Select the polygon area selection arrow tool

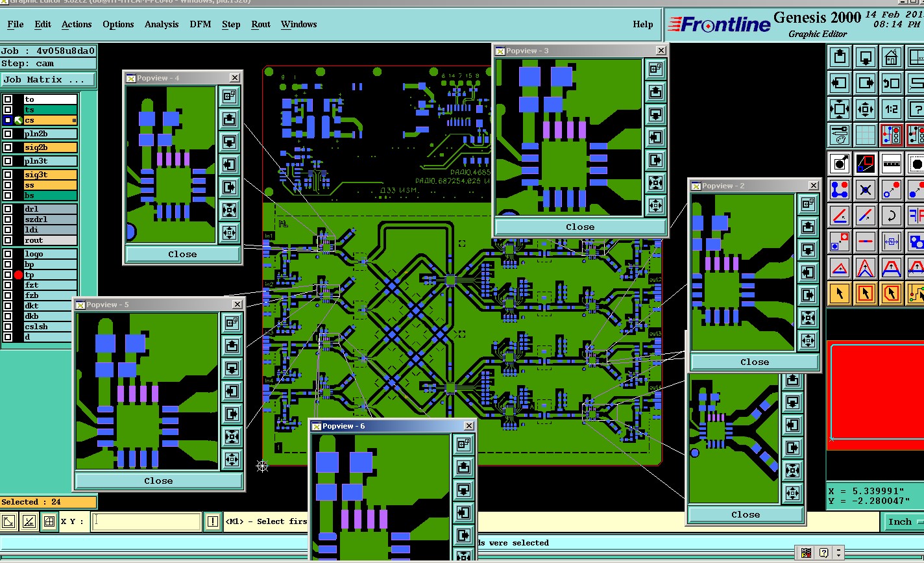click(x=891, y=294)
